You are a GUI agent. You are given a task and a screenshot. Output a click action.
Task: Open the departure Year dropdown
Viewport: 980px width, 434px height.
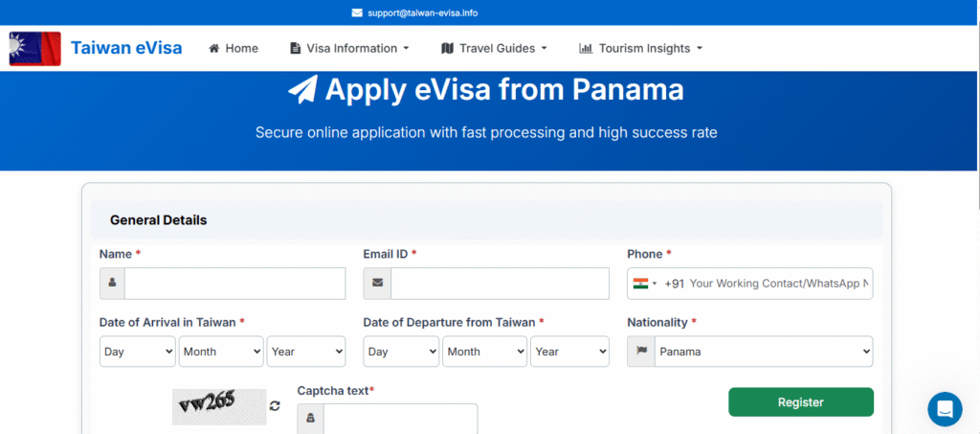click(569, 352)
